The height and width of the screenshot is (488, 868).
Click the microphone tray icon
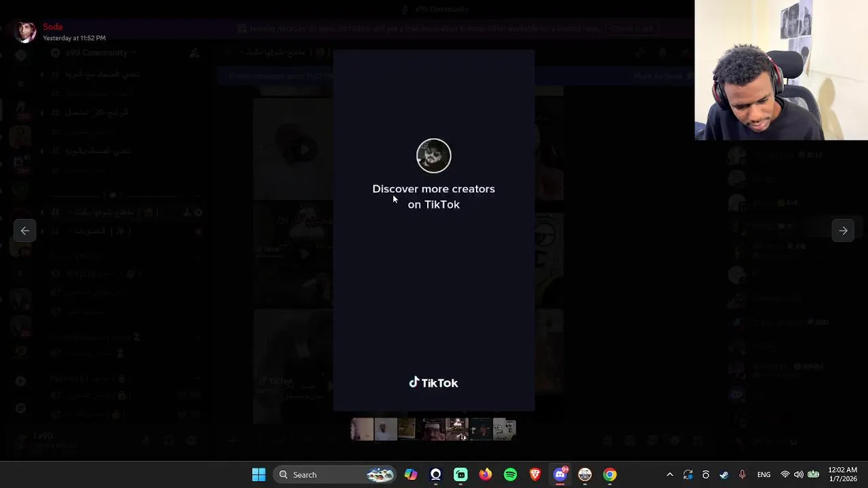coord(742,474)
